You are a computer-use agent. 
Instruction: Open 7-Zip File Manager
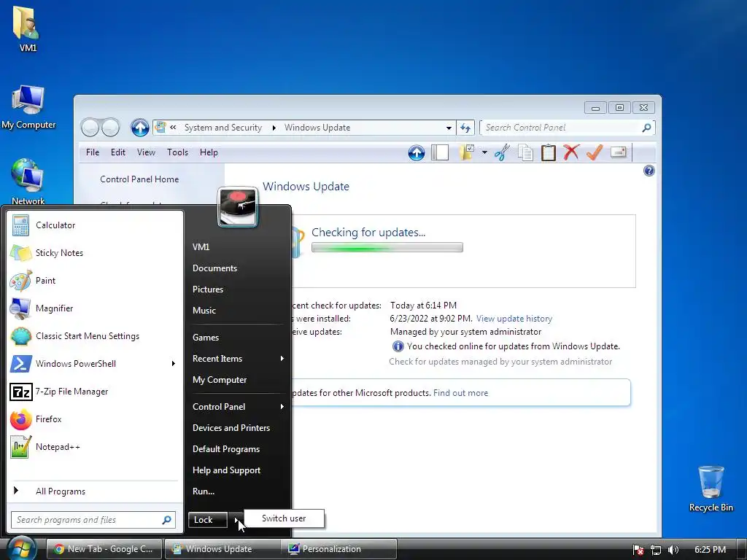click(94, 392)
